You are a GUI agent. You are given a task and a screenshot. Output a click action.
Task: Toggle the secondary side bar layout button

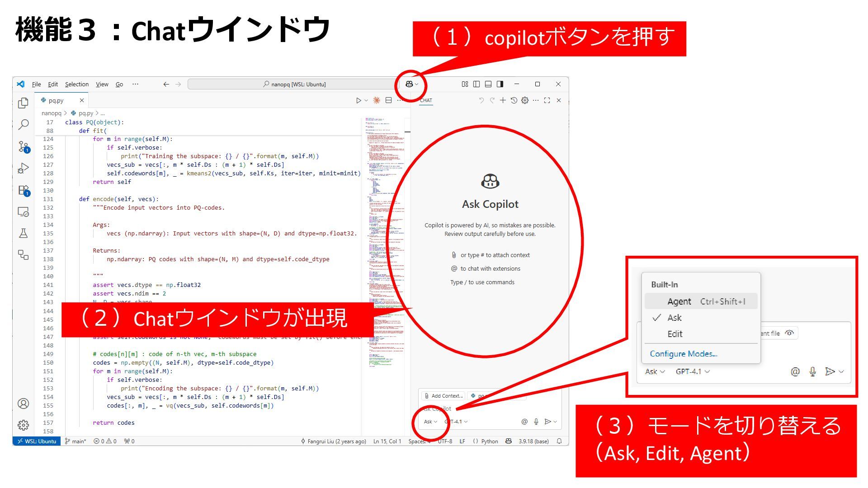(x=500, y=84)
